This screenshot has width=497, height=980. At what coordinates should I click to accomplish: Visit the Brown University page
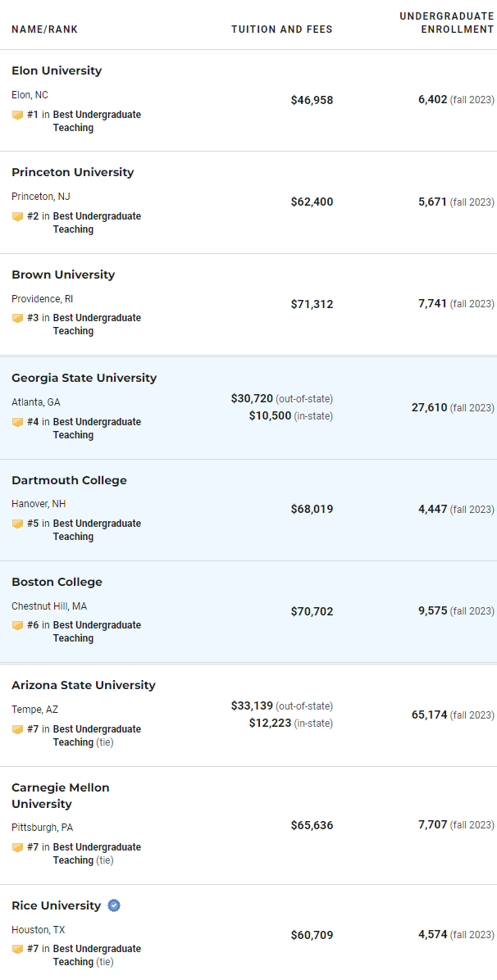coord(63,275)
